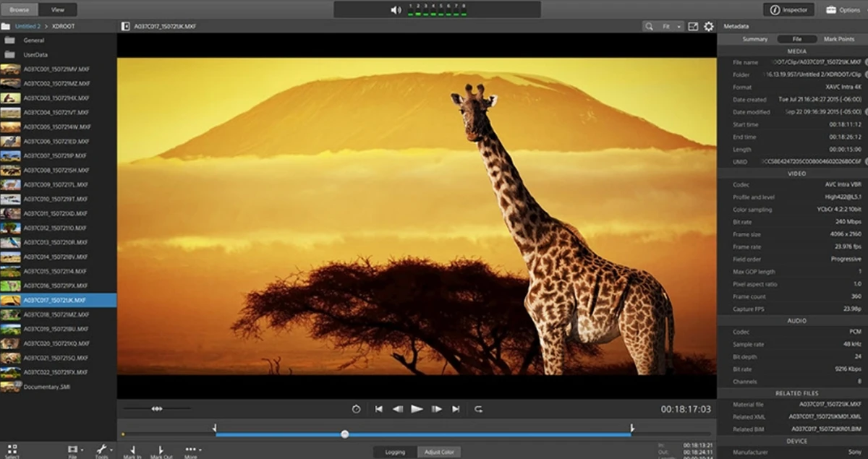Switch to the Summary tab
Image resolution: width=868 pixels, height=459 pixels.
pos(754,39)
